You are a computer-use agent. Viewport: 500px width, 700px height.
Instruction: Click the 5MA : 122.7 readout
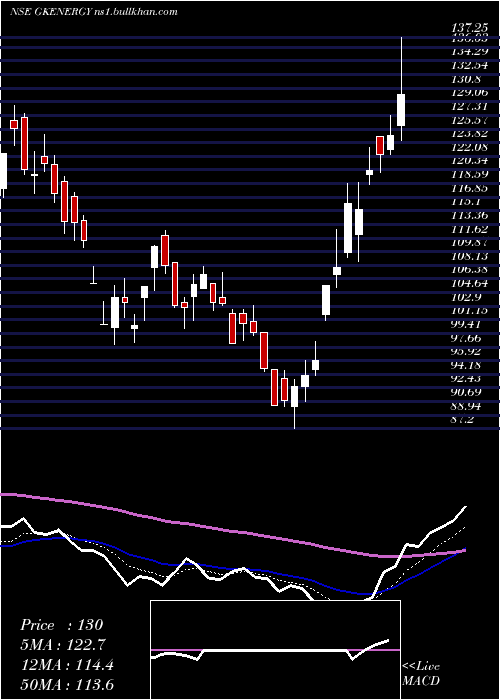click(x=65, y=645)
